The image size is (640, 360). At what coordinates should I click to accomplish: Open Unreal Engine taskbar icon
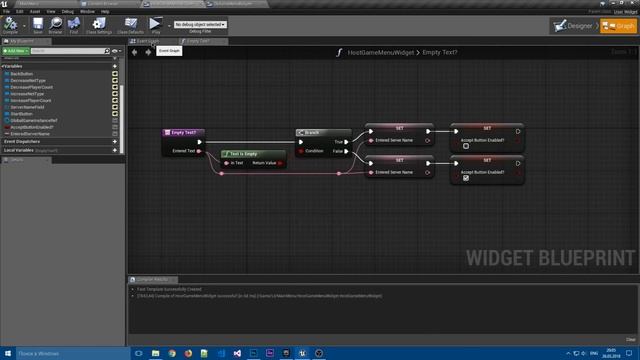(x=302, y=353)
